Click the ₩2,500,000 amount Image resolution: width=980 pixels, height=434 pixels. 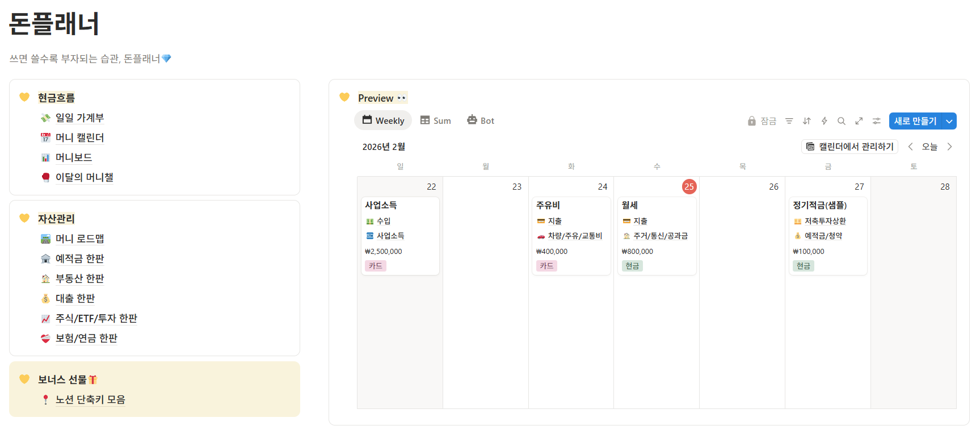pyautogui.click(x=383, y=251)
